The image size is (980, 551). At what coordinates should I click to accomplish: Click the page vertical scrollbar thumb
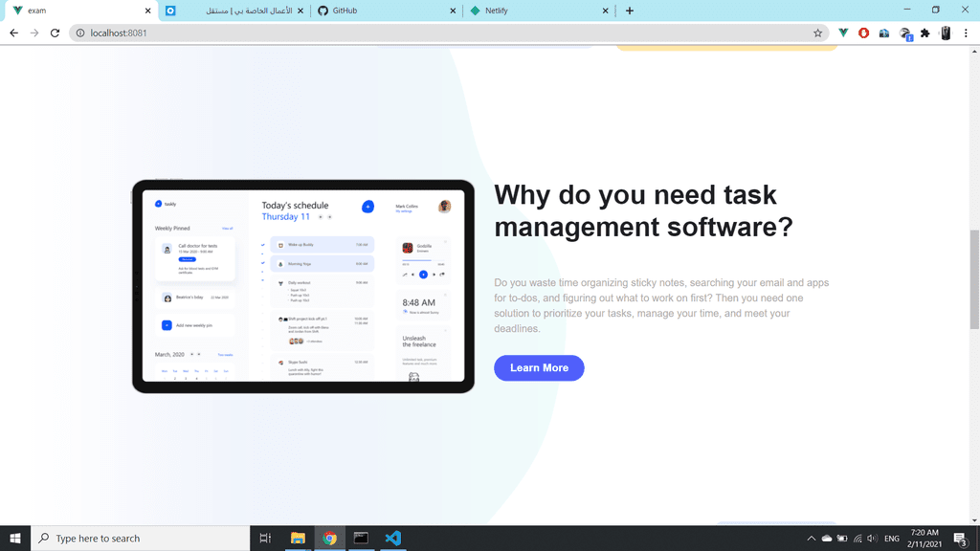(x=974, y=279)
